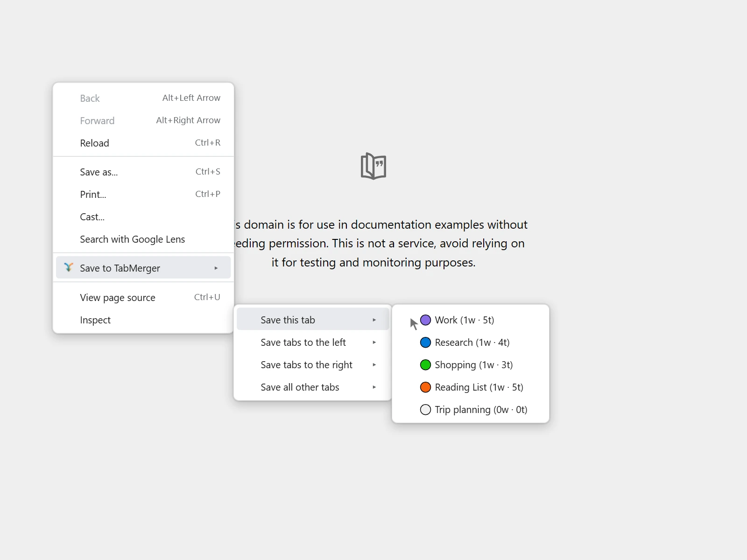Click the green Shopping group circle
The image size is (747, 560).
tap(425, 365)
